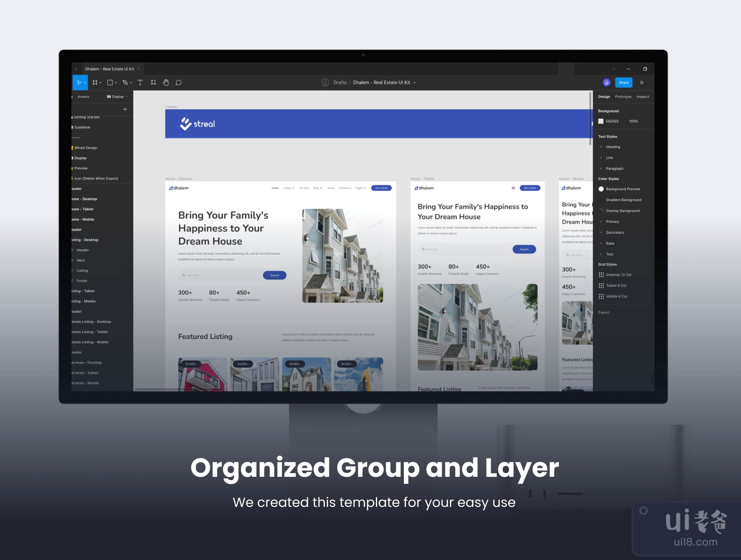741x560 pixels.
Task: Expand the Heading text style group
Action: pos(601,147)
